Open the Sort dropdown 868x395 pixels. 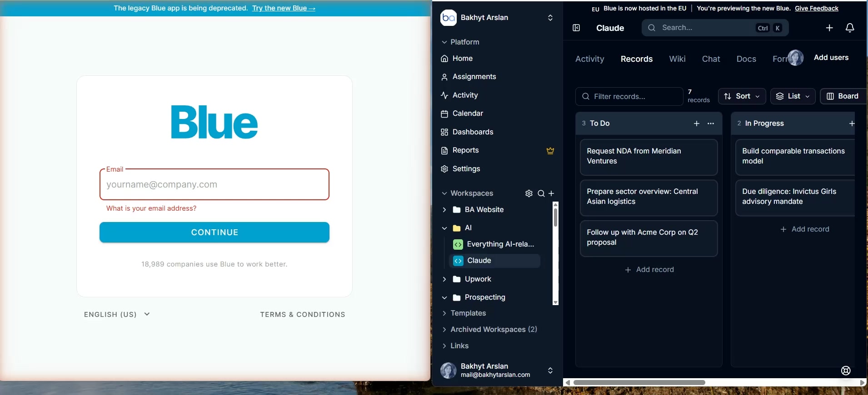(742, 96)
